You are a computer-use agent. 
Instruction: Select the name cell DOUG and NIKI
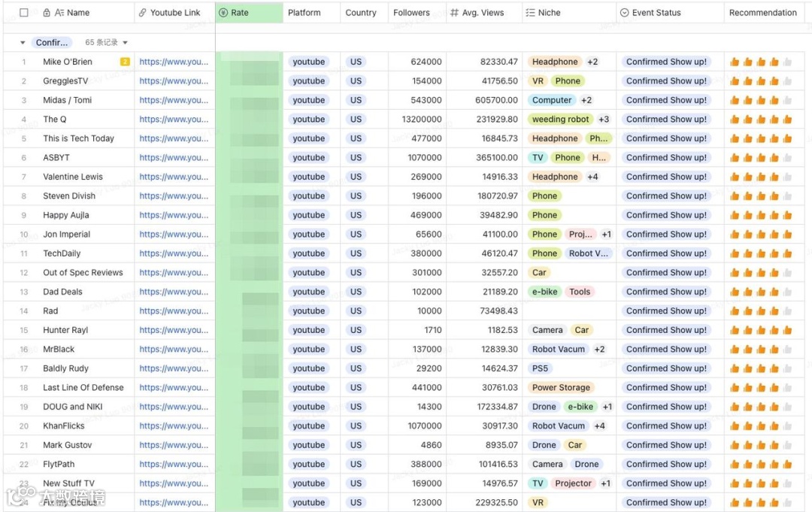[72, 407]
